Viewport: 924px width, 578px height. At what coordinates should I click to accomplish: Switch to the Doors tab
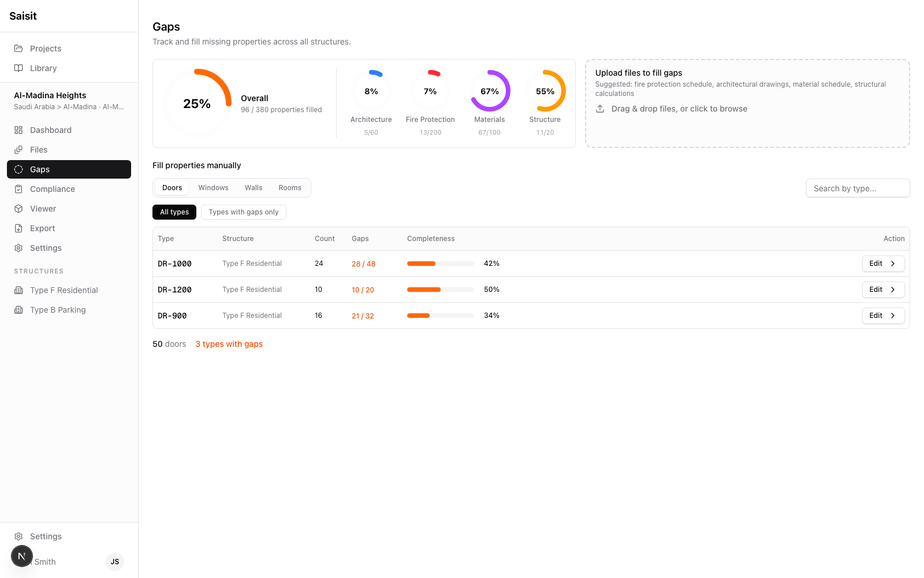172,188
